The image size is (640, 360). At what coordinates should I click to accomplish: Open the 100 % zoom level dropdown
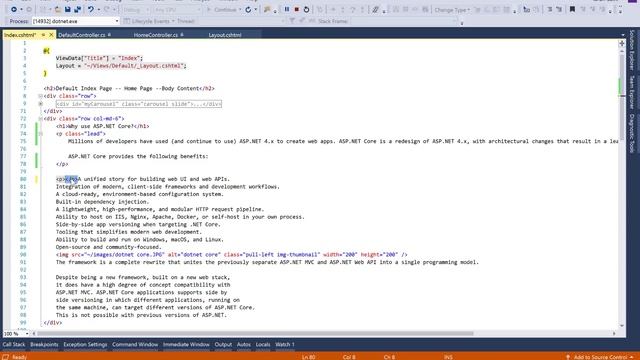[27, 333]
